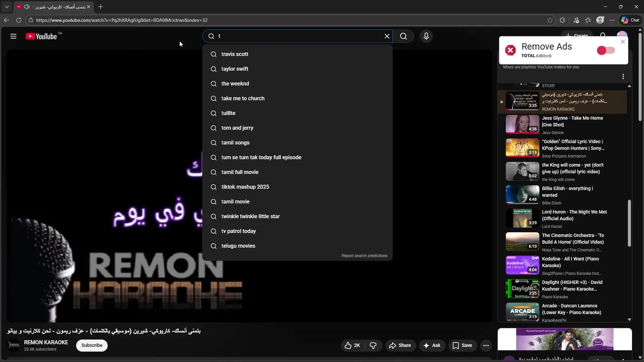
Task: Open Copilot Chat button
Action: coord(630,20)
